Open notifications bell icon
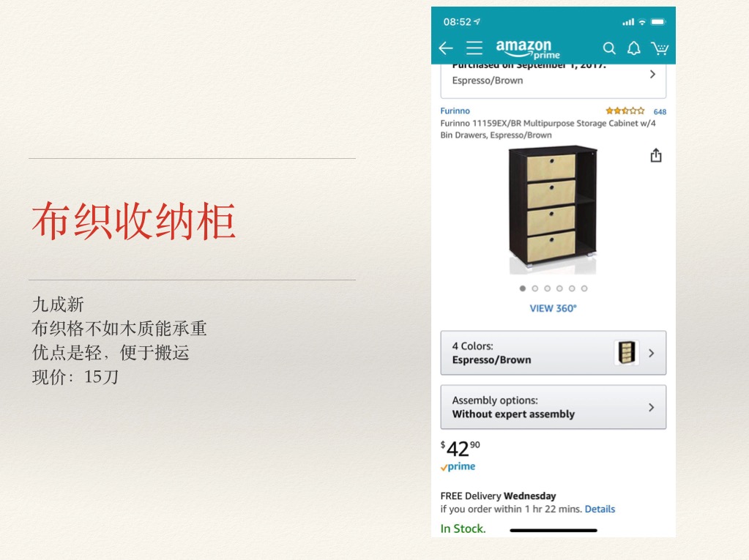This screenshot has width=749, height=560. (633, 48)
